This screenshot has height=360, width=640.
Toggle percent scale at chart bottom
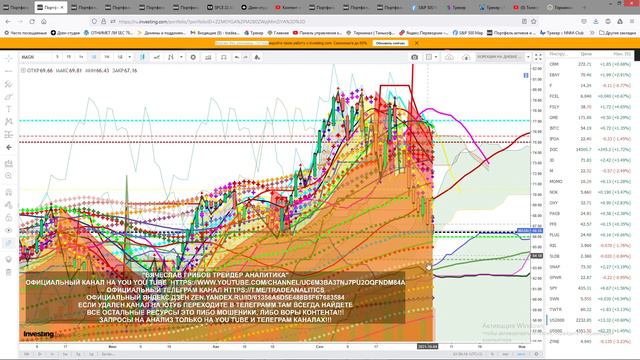[x=492, y=354]
